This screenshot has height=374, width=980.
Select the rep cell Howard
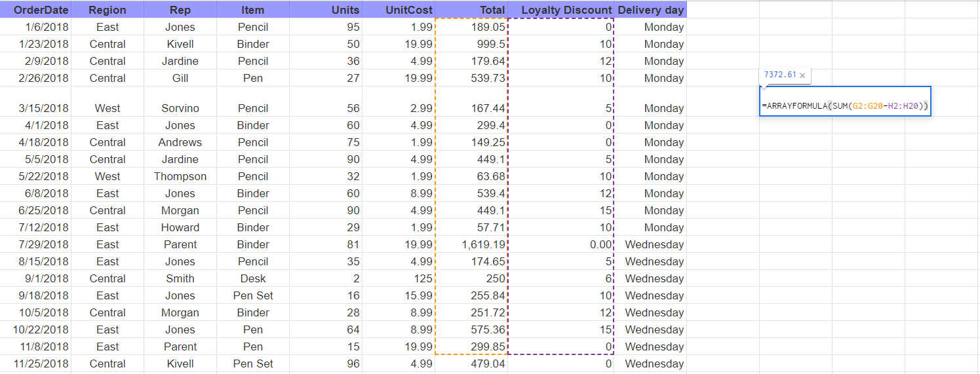point(180,227)
